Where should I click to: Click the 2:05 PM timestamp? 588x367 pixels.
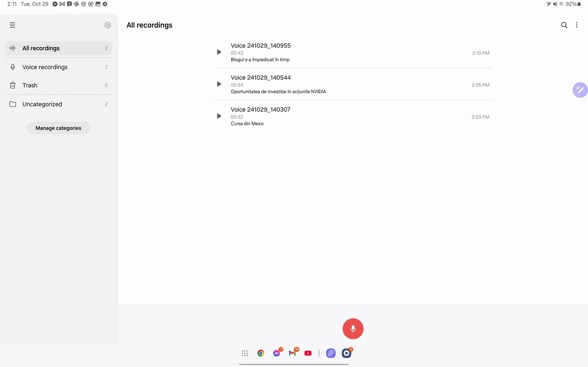[480, 85]
